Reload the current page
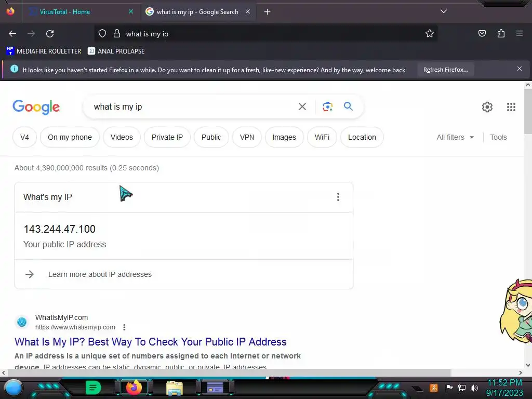 pos(50,34)
